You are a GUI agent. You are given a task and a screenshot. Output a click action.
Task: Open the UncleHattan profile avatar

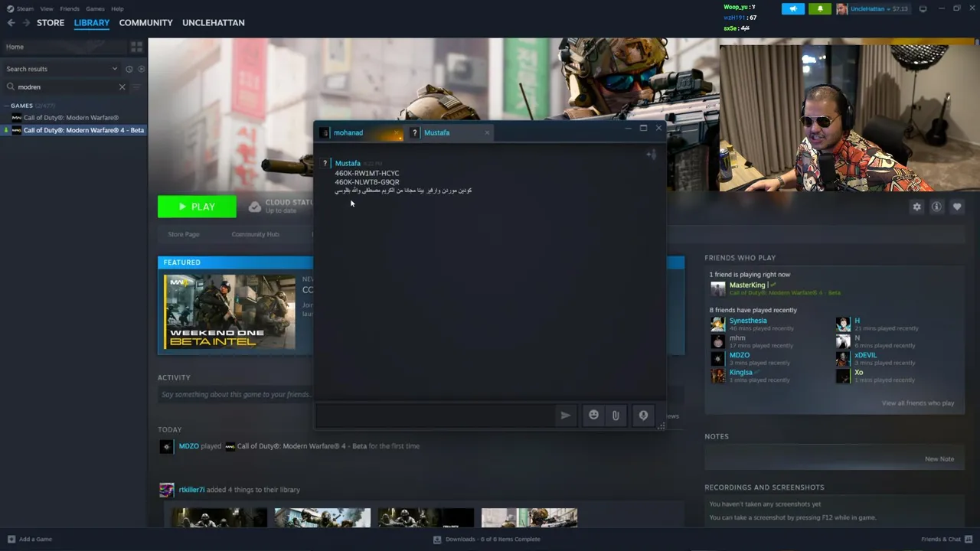click(842, 8)
